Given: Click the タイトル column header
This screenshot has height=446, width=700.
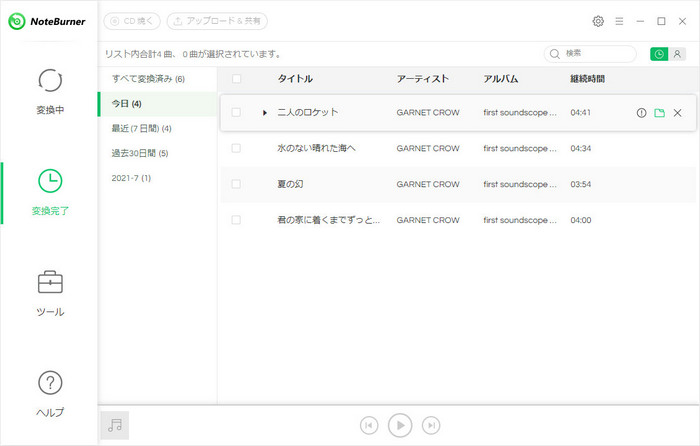Looking at the screenshot, I should [295, 79].
